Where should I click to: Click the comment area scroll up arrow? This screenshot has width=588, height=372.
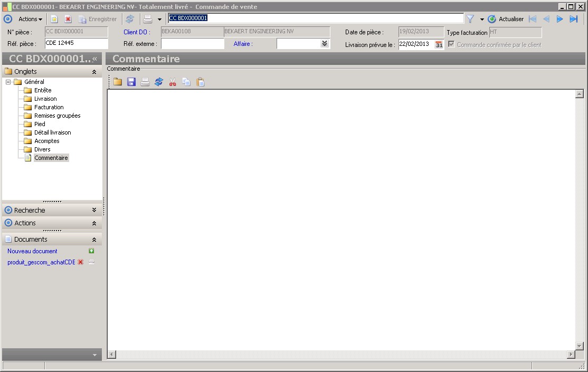pyautogui.click(x=580, y=94)
